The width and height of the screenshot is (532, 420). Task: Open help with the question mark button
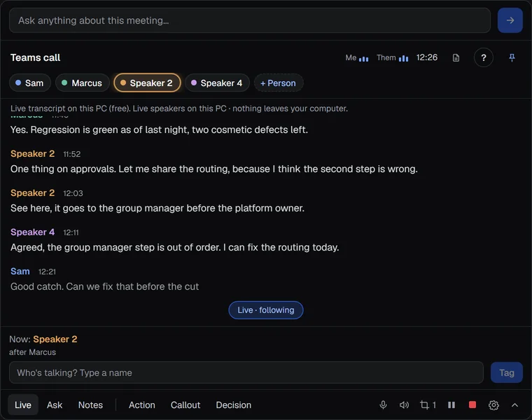point(484,57)
